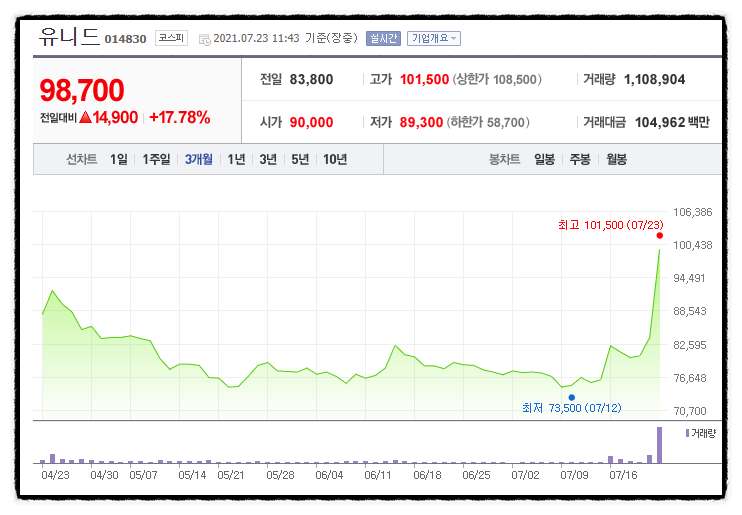Viewport: 742px width, 515px height.
Task: Click the 상한가 108,500 text
Action: [x=497, y=80]
